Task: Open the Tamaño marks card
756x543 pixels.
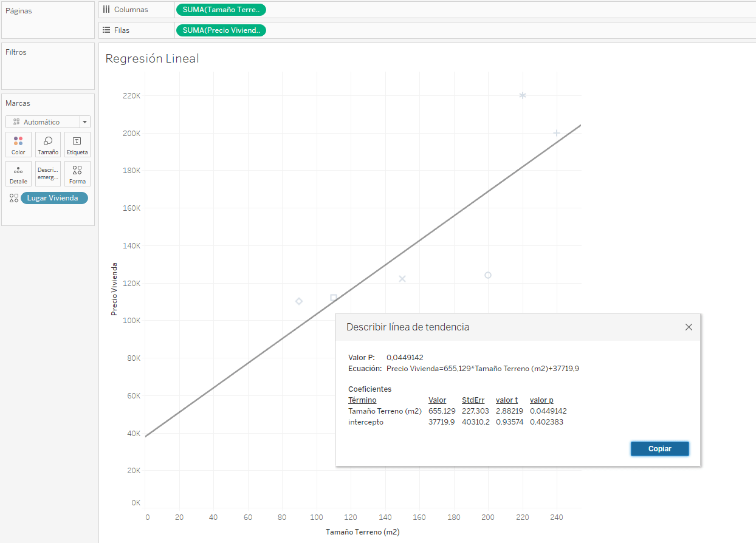Action: pos(48,145)
